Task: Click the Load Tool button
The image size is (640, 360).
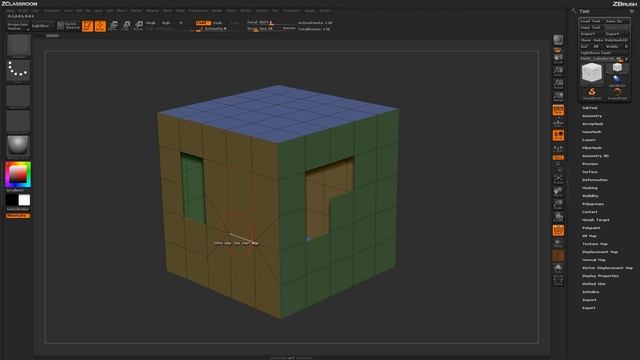Action: pos(591,21)
